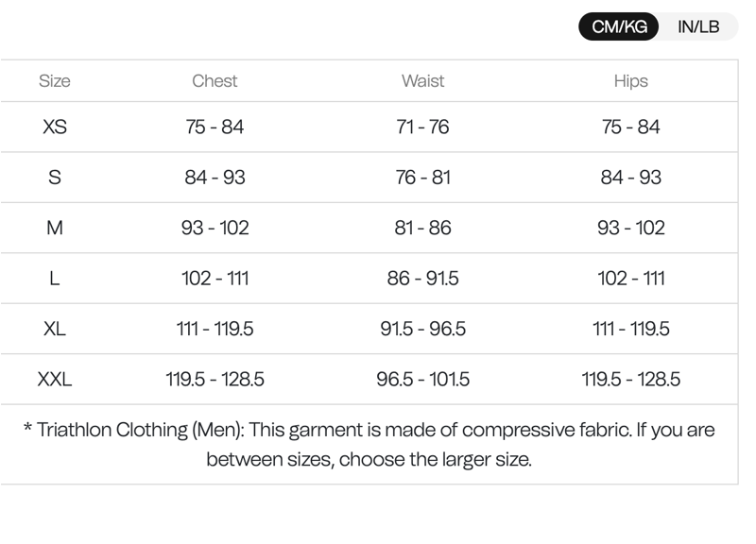The height and width of the screenshot is (544, 756).
Task: Click the S waist value 76 - 81
Action: pos(422,178)
